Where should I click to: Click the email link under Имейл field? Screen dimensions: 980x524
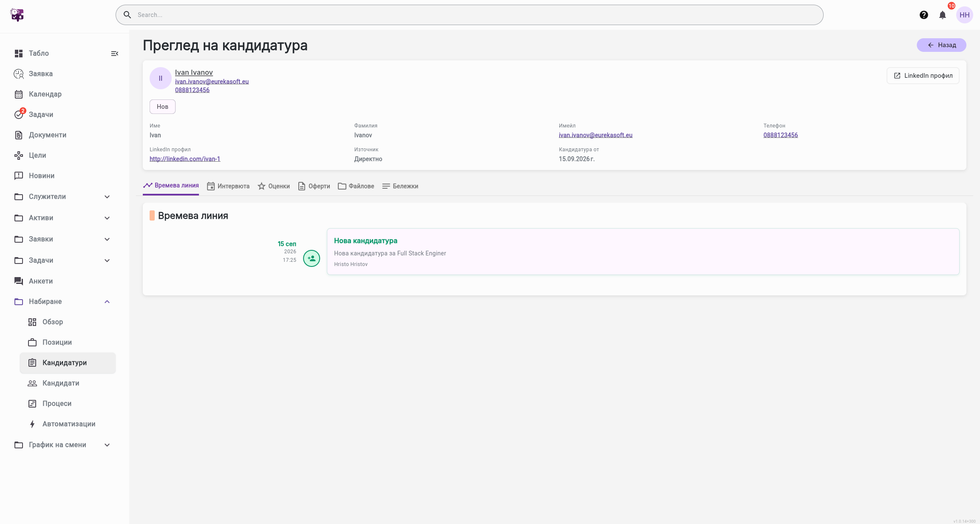[x=595, y=135]
